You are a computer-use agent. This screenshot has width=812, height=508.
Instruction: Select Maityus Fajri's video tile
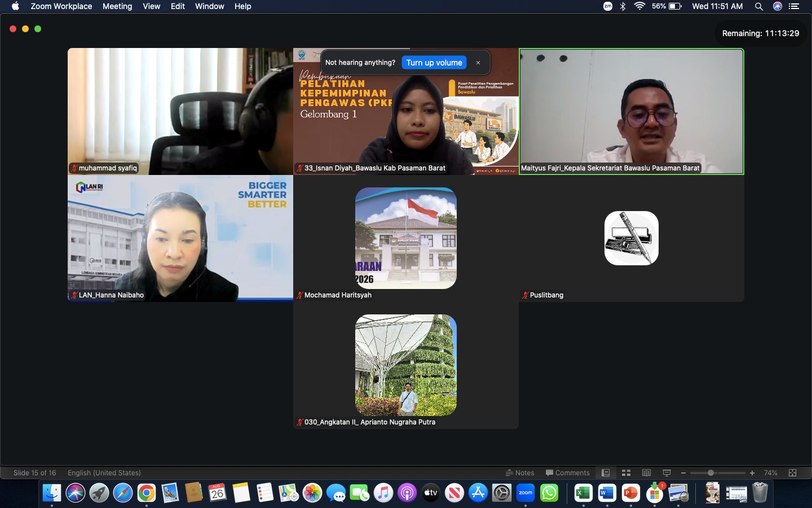632,111
